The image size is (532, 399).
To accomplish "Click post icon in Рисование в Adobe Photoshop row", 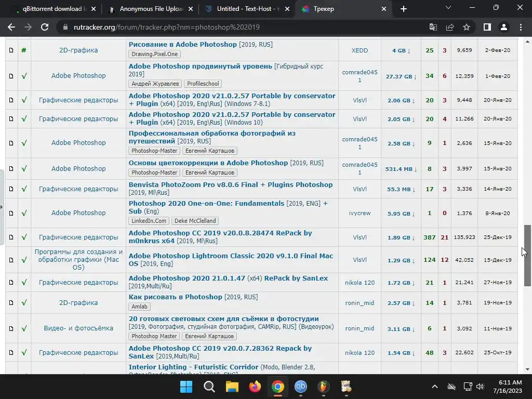I will [x=11, y=50].
